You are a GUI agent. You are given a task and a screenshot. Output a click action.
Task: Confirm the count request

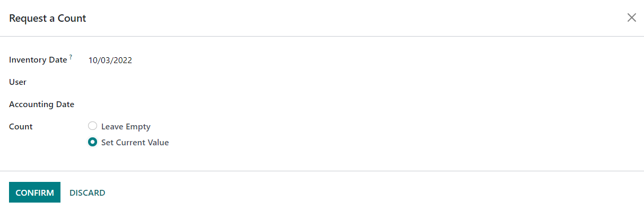coord(34,192)
